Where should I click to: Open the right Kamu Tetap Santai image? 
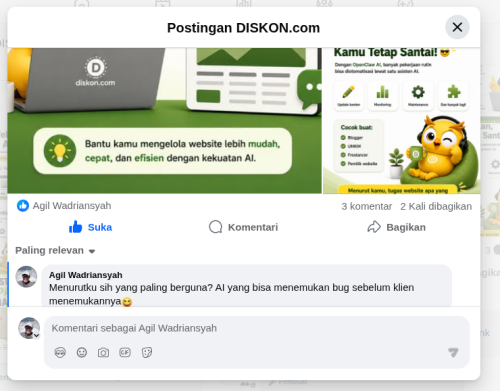click(x=402, y=121)
